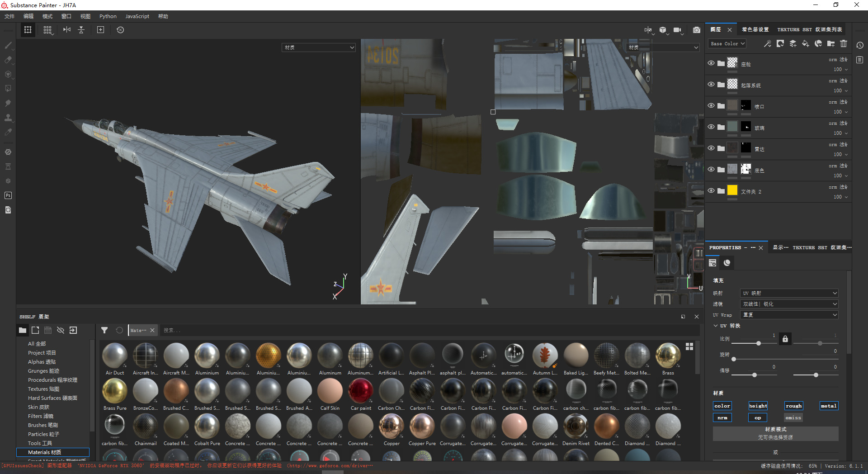The image size is (868, 474).
Task: Collapse the UV 转换 section
Action: [x=716, y=326]
